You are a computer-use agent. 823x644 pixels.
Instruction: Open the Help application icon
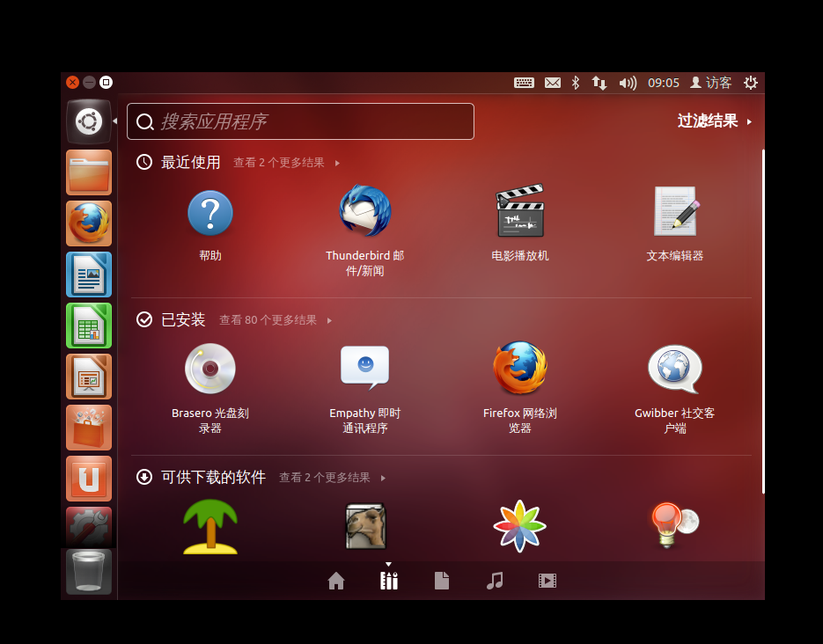210,213
